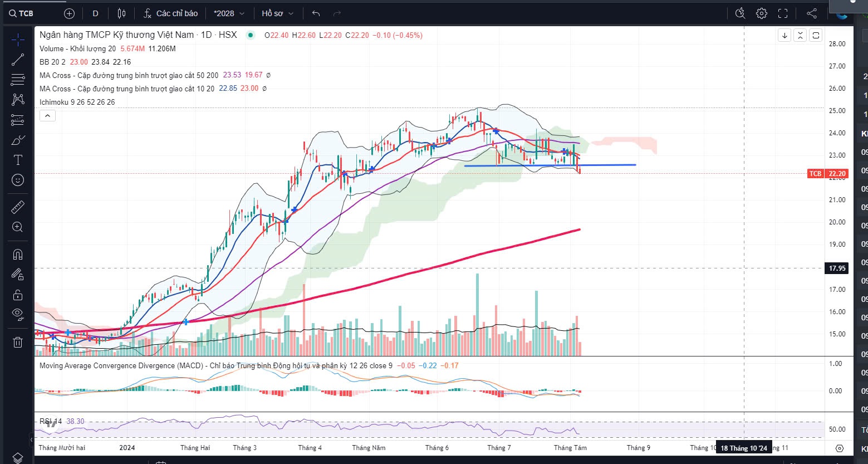Screen dimensions: 868x464
Task: Select the BB 20 2 indicator legend
Action: click(x=52, y=62)
